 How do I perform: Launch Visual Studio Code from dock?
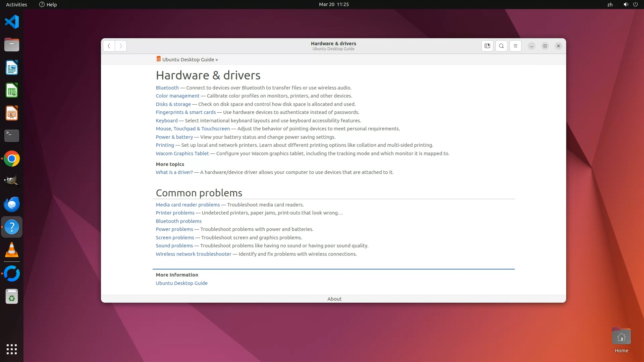[12, 22]
